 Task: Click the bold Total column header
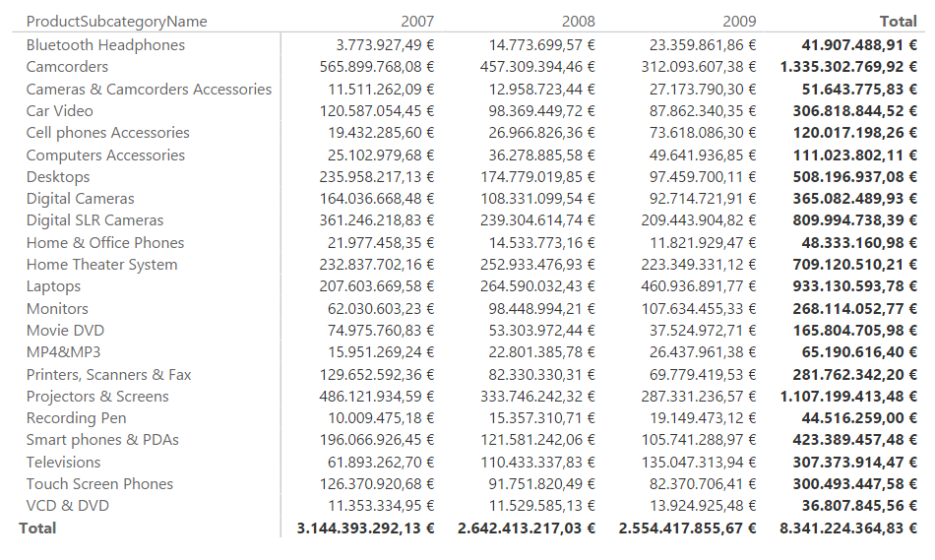click(x=898, y=22)
